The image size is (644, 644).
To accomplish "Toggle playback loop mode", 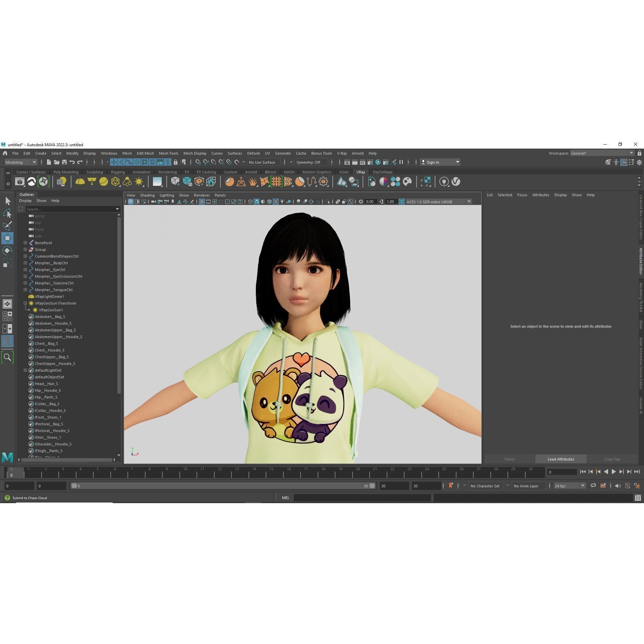I will point(593,486).
